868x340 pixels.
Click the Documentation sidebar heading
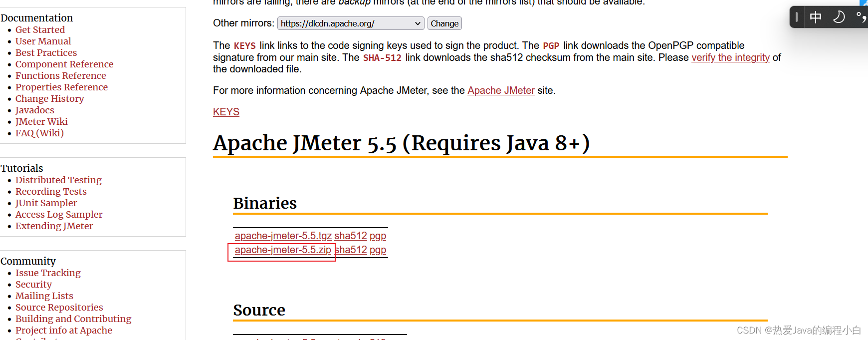36,18
